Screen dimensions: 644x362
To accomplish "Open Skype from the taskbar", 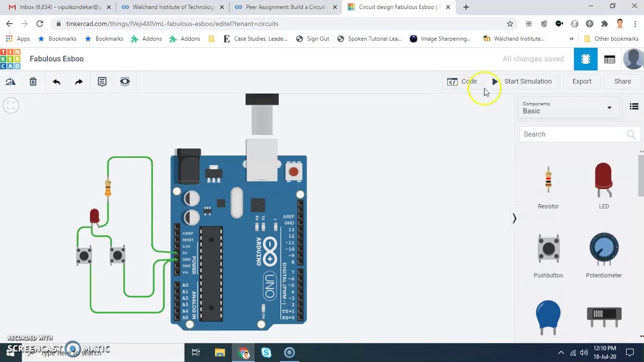I will coord(266,352).
